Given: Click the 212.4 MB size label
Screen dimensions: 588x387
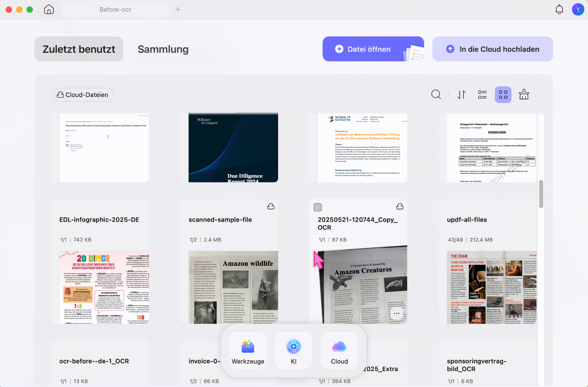Looking at the screenshot, I should coord(481,240).
